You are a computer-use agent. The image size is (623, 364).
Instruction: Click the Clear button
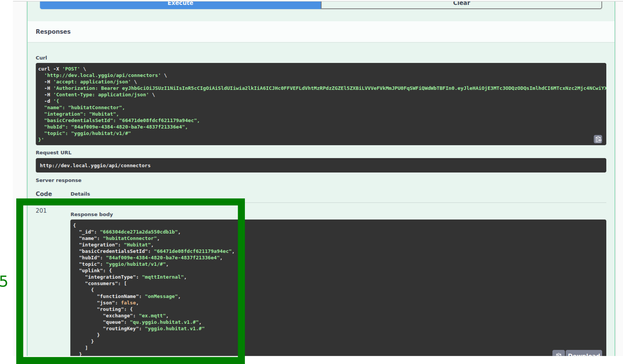point(461,4)
